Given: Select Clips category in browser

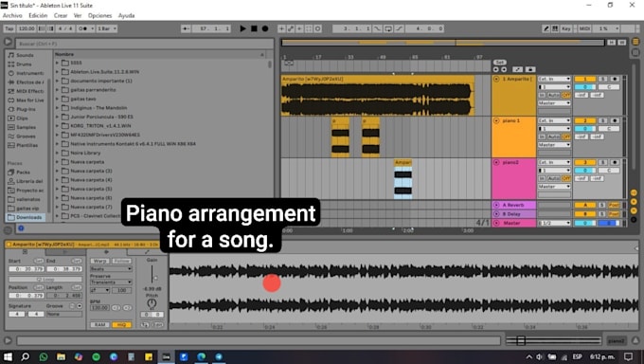Looking at the screenshot, I should pyautogui.click(x=22, y=118).
